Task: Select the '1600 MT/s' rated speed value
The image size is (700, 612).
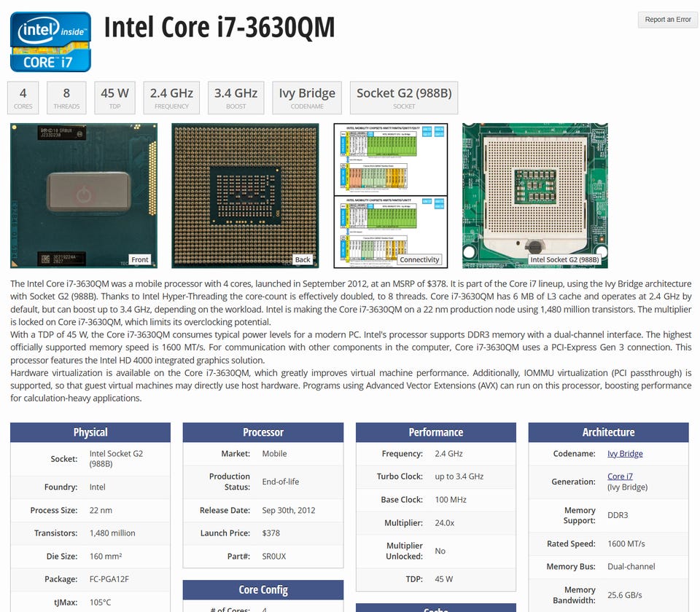Action: click(626, 544)
